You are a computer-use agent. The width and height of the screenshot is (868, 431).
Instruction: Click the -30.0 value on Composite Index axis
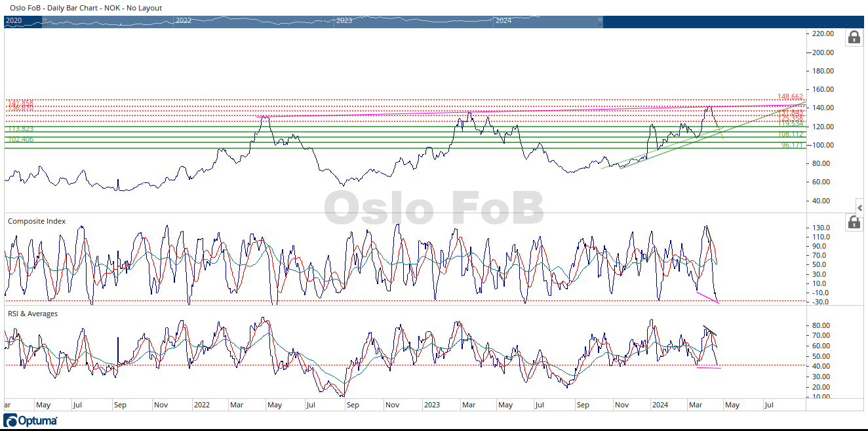821,302
